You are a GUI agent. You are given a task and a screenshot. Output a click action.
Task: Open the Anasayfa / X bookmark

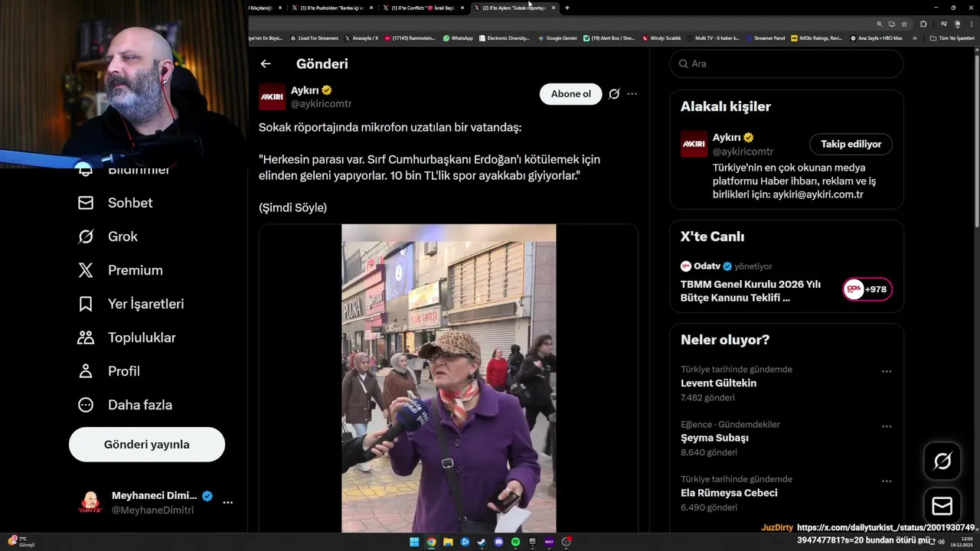pyautogui.click(x=361, y=37)
